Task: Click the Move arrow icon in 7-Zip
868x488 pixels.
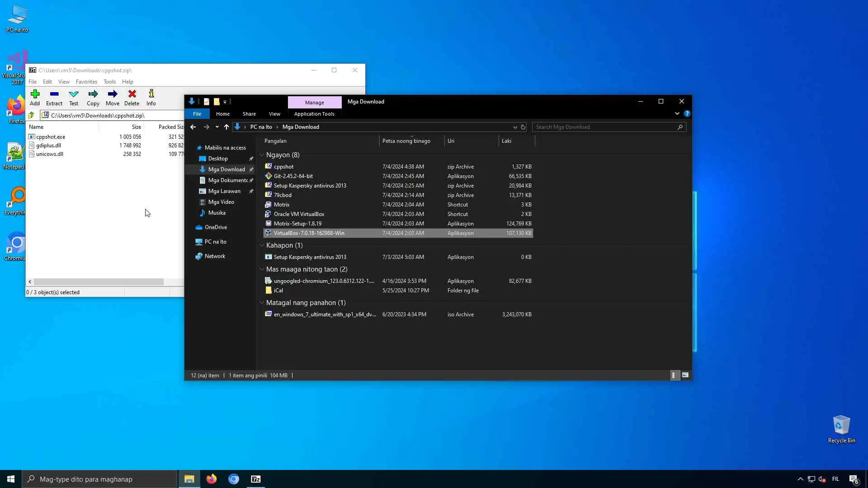Action: point(113,97)
